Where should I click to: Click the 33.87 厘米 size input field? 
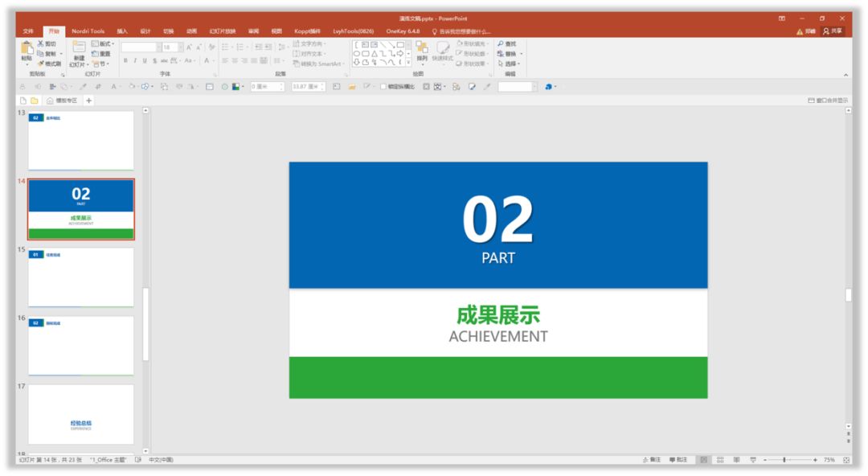click(309, 87)
